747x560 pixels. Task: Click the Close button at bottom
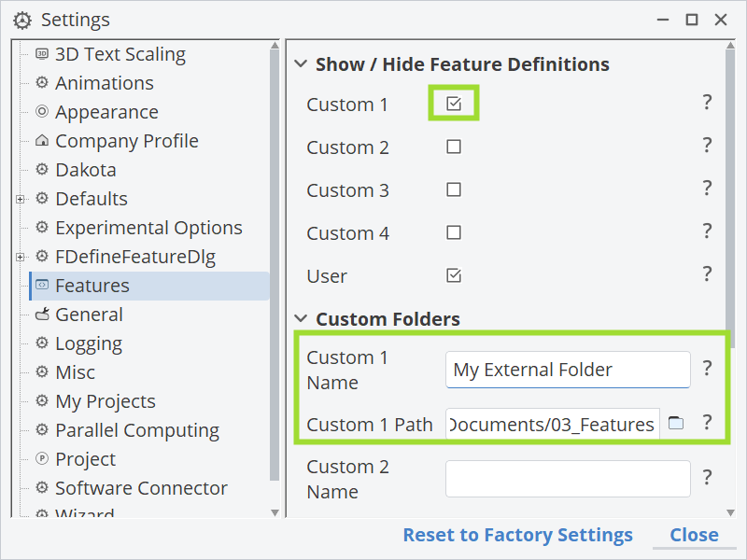[x=694, y=535]
